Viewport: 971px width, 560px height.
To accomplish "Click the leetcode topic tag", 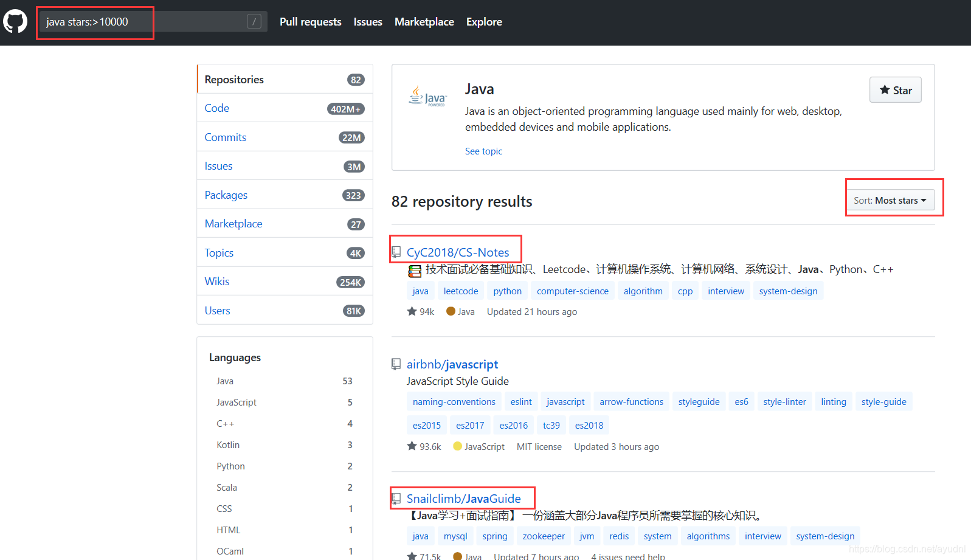I will 461,291.
